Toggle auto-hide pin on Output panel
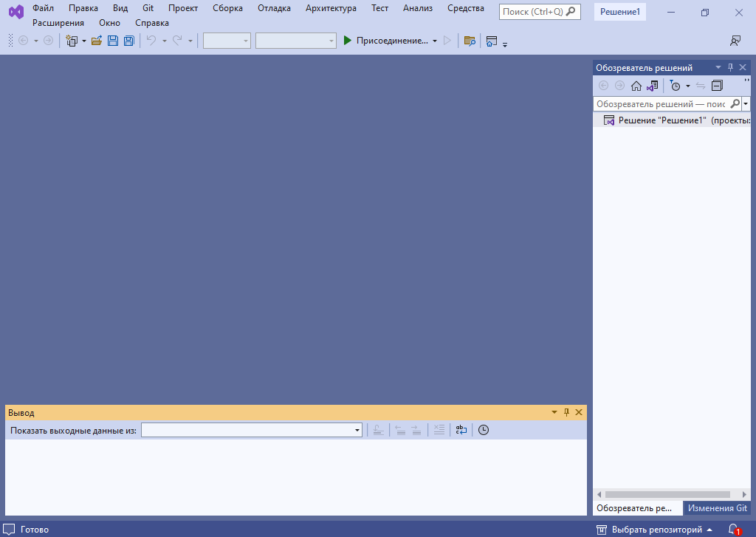756x537 pixels. click(567, 413)
